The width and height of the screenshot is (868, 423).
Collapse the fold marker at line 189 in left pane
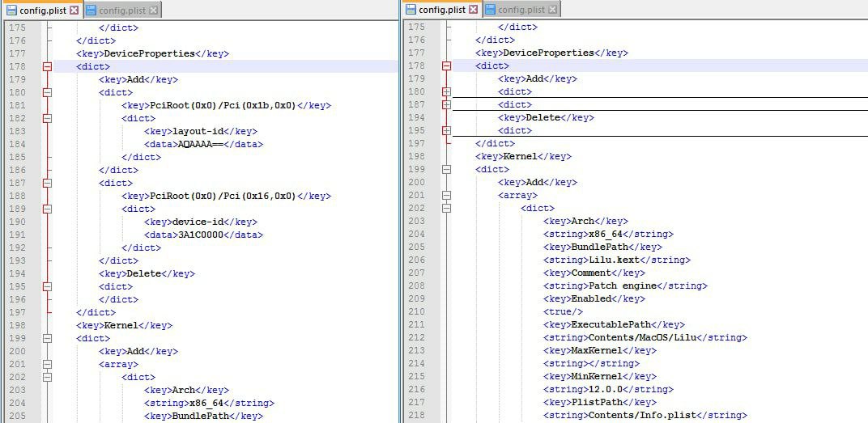[48, 209]
